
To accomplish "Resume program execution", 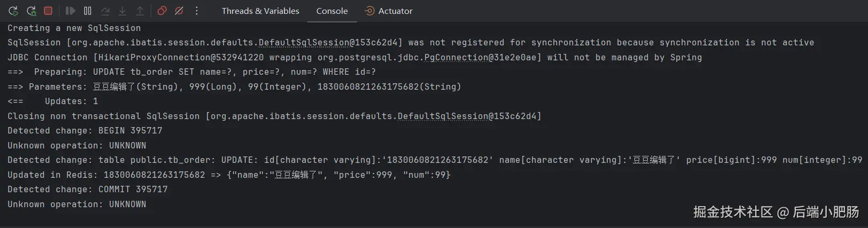I will pyautogui.click(x=70, y=11).
